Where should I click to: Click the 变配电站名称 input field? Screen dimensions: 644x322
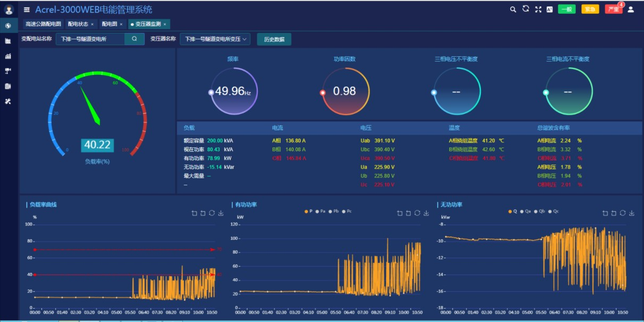click(90, 39)
